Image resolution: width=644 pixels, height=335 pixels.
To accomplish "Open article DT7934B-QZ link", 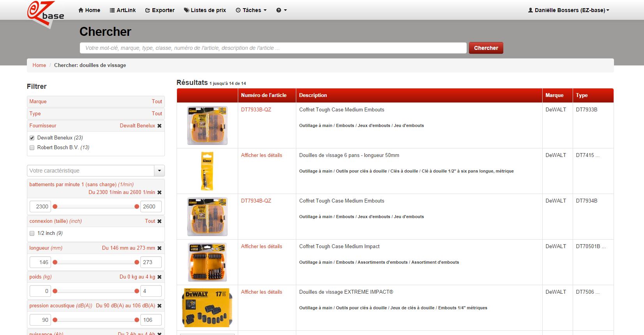I will (x=256, y=201).
